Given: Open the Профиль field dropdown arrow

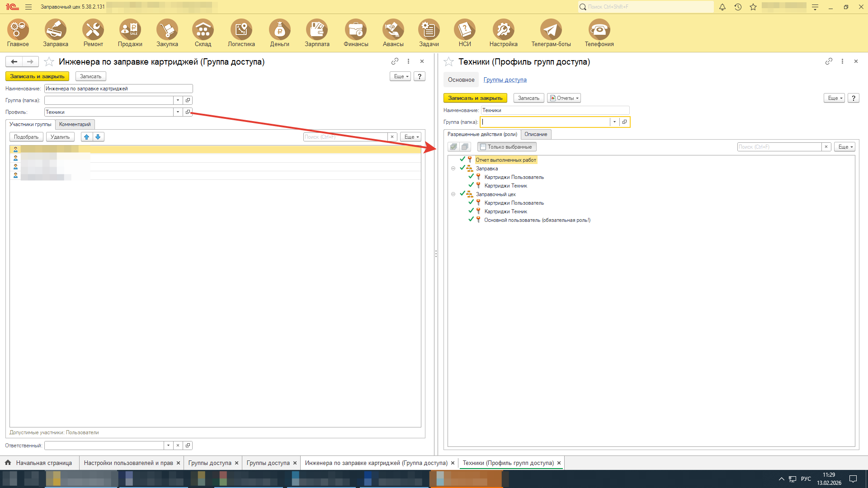Looking at the screenshot, I should pyautogui.click(x=178, y=112).
